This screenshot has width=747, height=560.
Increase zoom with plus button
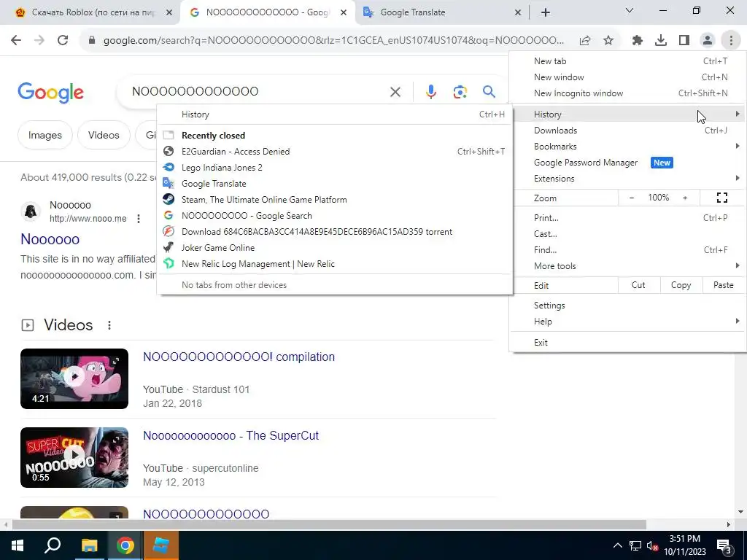tap(685, 198)
